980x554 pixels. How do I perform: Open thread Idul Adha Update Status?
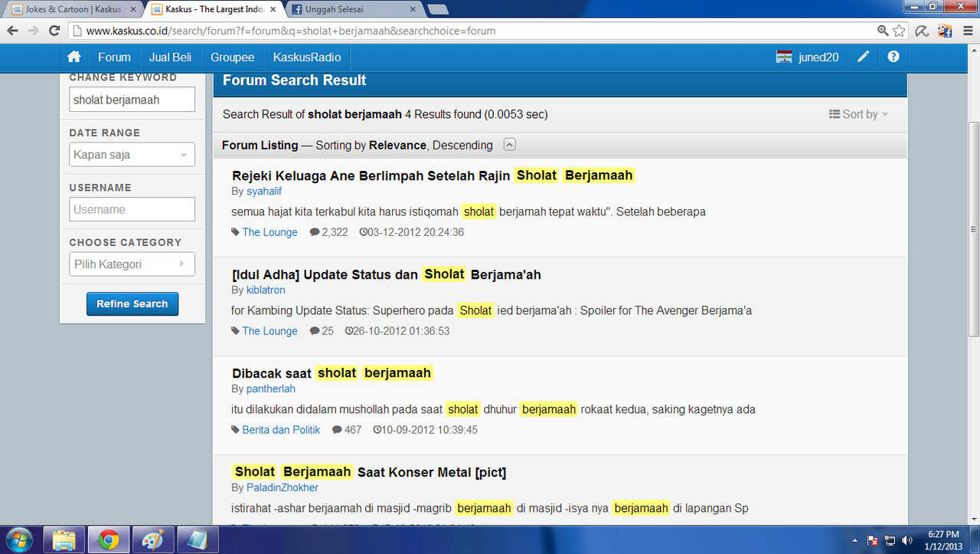[x=387, y=274]
